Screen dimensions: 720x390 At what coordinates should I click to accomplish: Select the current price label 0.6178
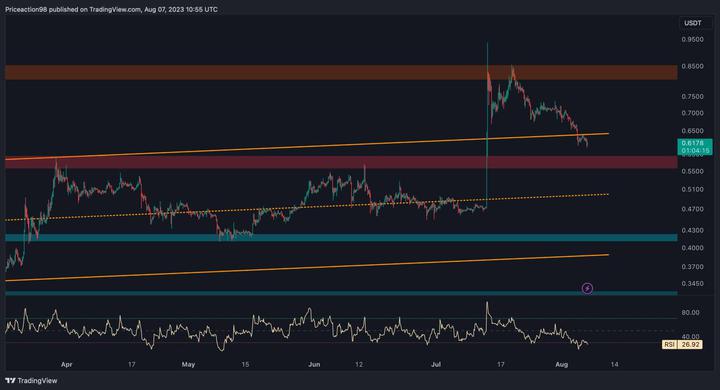click(x=694, y=147)
